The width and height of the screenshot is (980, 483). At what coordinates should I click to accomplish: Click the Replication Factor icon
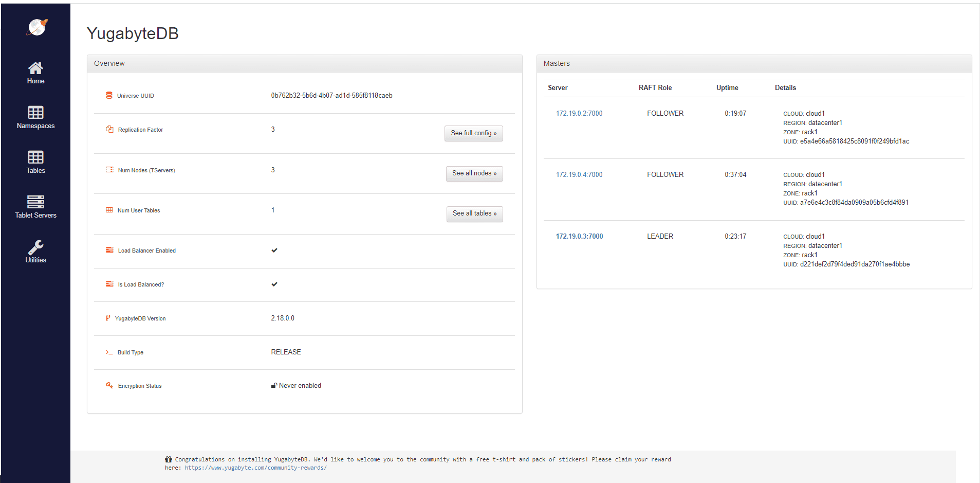click(x=109, y=129)
